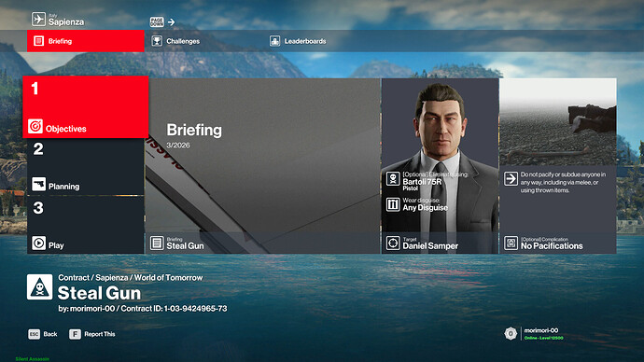644x362 pixels.
Task: Open the Briefing Steal Gun tile
Action: (263, 166)
